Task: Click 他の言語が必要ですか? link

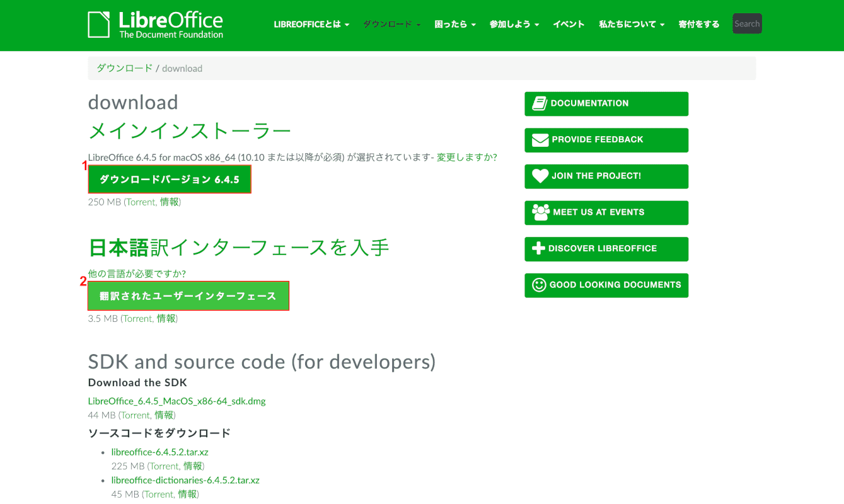Action: click(137, 273)
